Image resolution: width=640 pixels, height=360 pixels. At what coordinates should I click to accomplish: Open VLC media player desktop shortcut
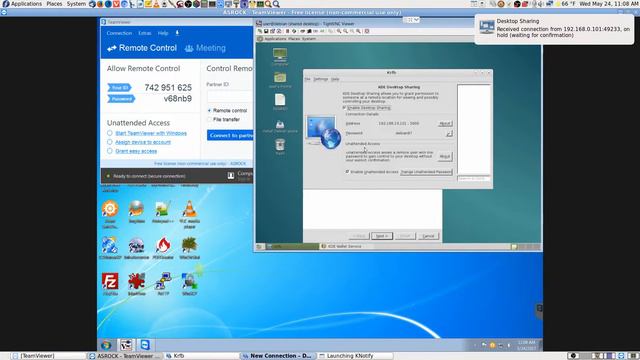(x=189, y=214)
